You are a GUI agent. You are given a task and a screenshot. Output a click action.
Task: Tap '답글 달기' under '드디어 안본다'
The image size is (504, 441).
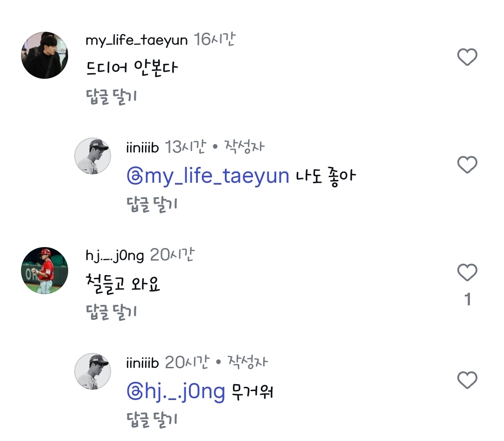[x=112, y=96]
